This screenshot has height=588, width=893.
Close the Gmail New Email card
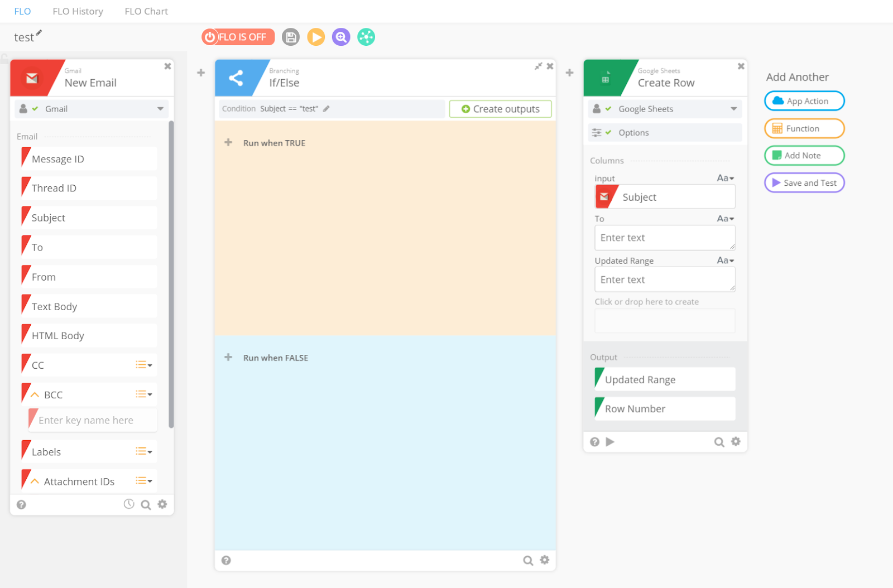coord(167,66)
